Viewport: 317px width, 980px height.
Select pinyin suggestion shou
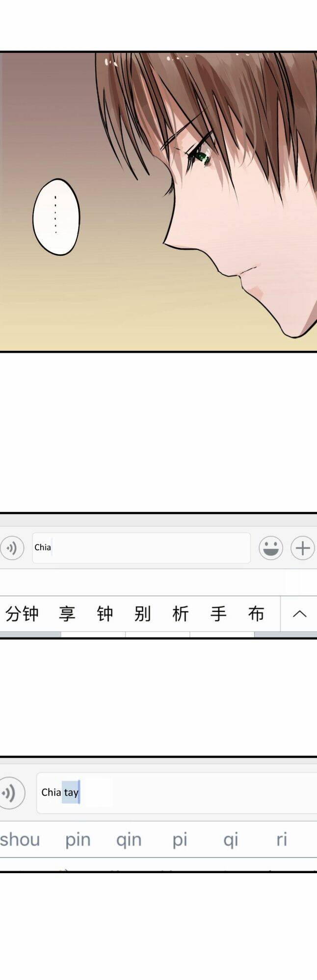pos(20,839)
